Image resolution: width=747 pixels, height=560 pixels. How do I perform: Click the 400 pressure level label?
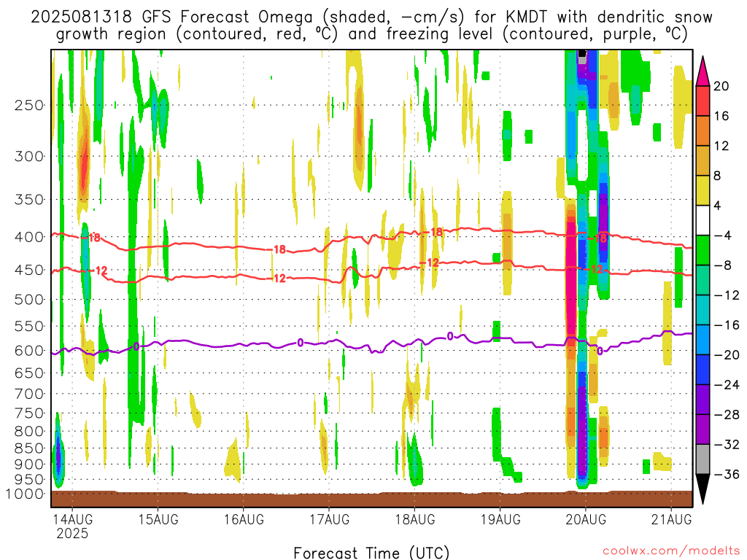(x=29, y=237)
